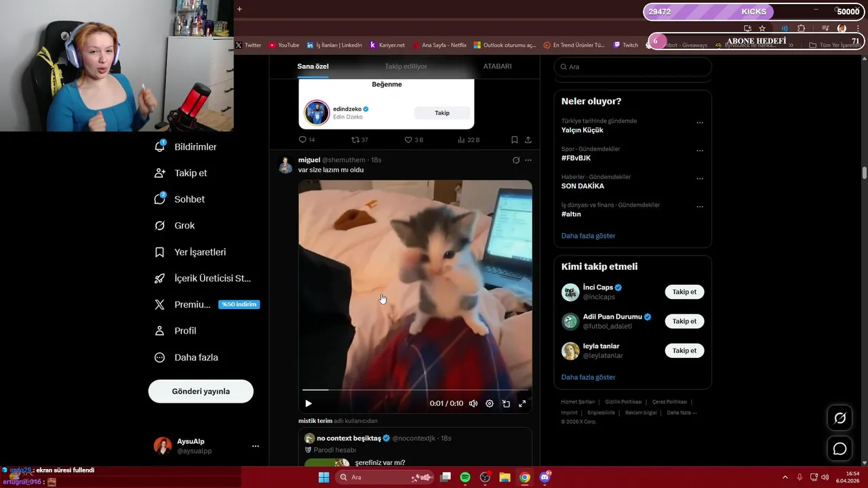Repost the post with 37 reposts
This screenshot has width=868, height=488.
pos(359,140)
